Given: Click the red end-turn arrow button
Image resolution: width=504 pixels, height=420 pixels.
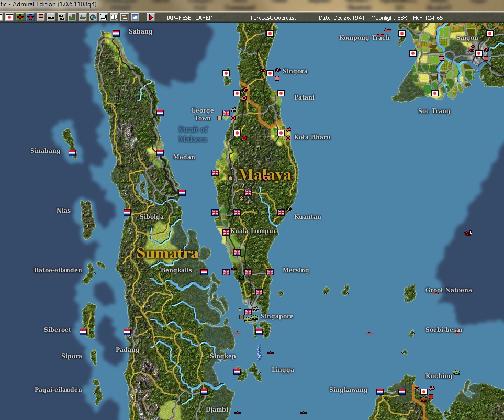Looking at the screenshot, I should tap(150, 17).
